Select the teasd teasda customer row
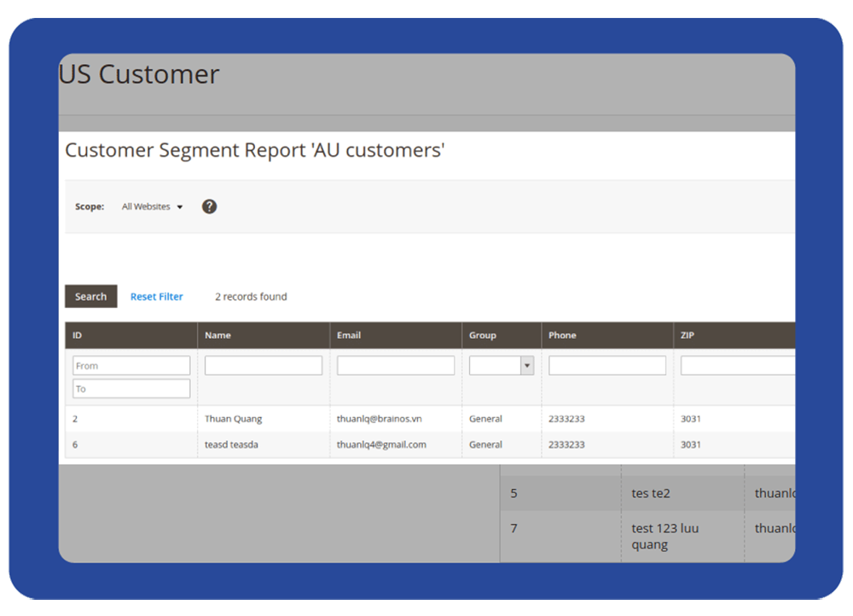Image resolution: width=853 pixels, height=616 pixels. click(x=234, y=445)
